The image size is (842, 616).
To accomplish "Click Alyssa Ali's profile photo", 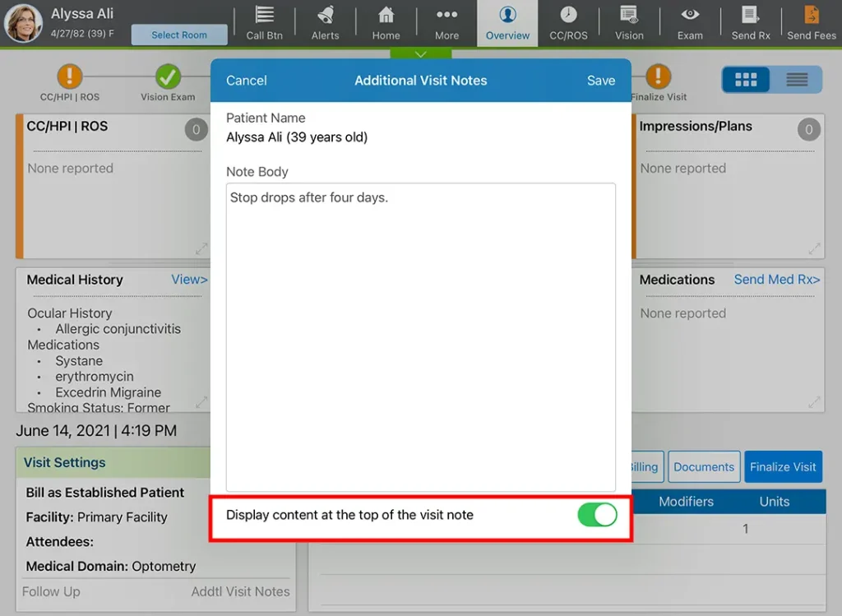I will pos(23,23).
